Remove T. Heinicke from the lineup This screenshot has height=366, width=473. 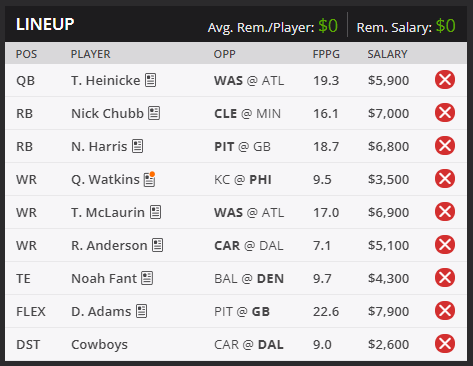click(445, 80)
